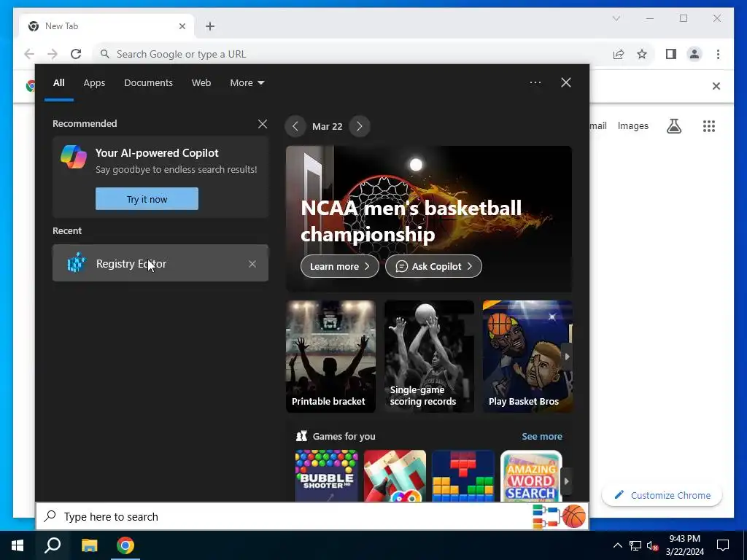Open a new Chrome tab with plus
The image size is (747, 560).
(210, 26)
